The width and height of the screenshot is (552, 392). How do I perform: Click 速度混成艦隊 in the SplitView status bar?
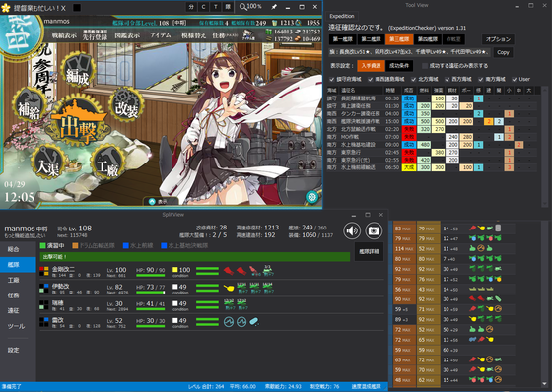[367, 387]
